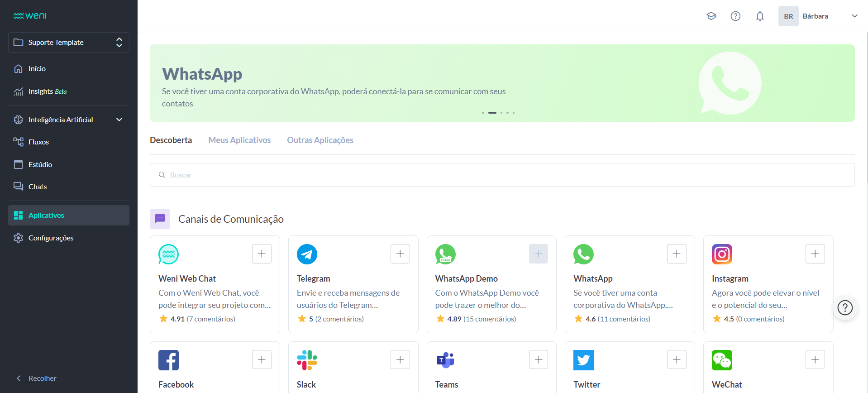Add the WhatsApp Demo app
Viewport: 868px width, 393px height.
click(539, 254)
